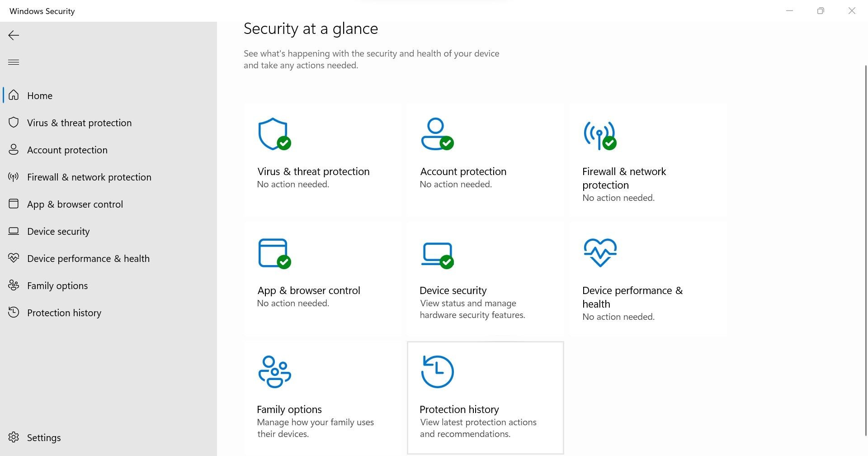Open the Device performance & health heart tile icon

coord(600,252)
